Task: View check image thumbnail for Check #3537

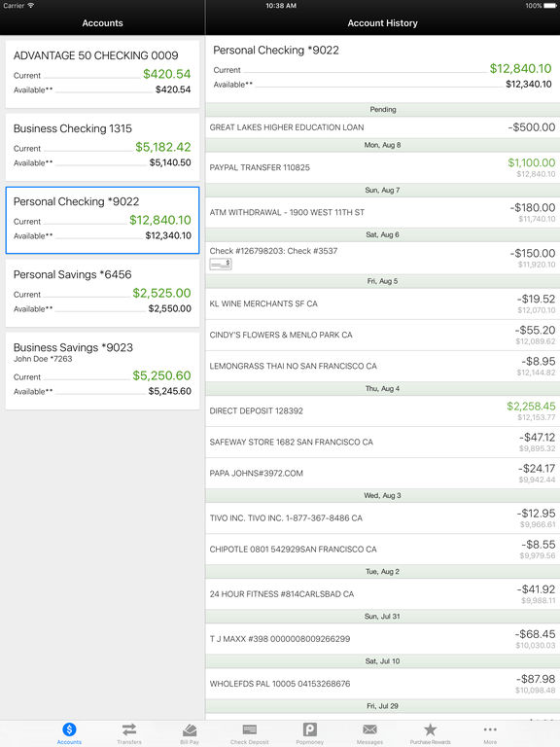Action: point(221,264)
